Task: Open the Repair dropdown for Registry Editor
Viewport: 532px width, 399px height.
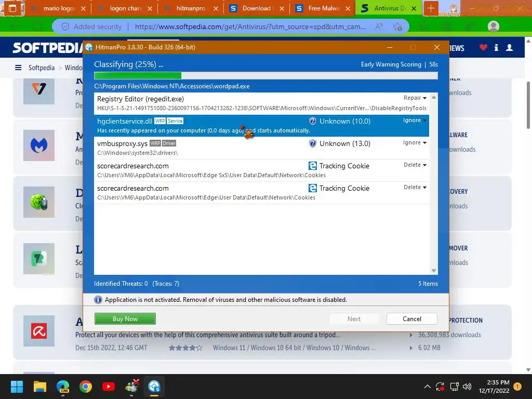Action: pyautogui.click(x=415, y=98)
